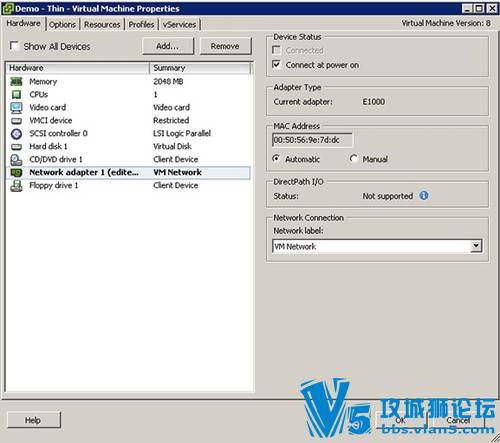Open the vServices tab
The height and width of the screenshot is (443, 500).
coord(179,24)
